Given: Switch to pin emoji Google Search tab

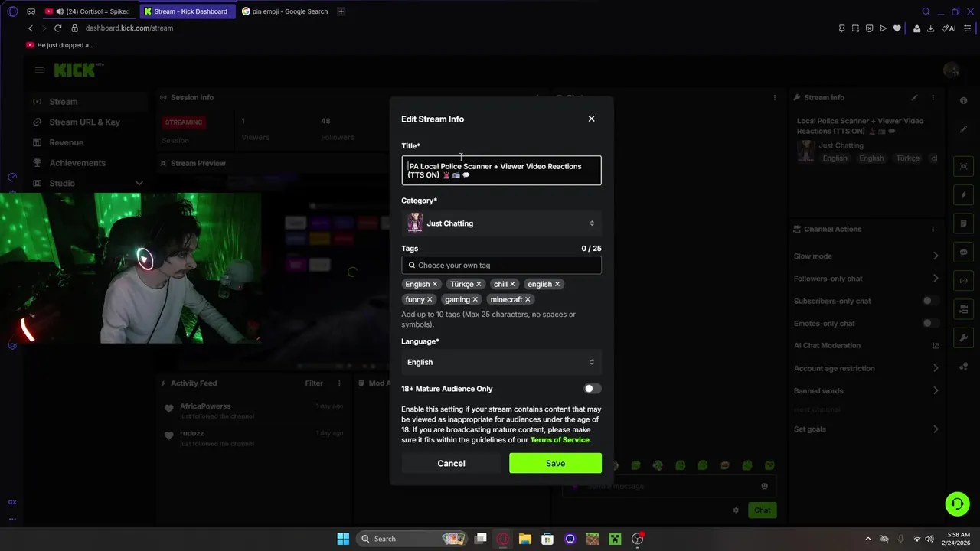Looking at the screenshot, I should tap(285, 11).
